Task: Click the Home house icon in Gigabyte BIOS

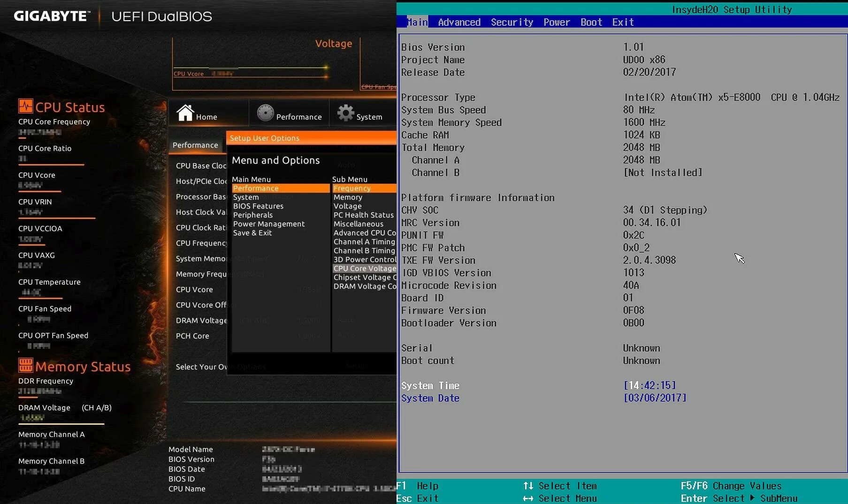Action: (185, 113)
